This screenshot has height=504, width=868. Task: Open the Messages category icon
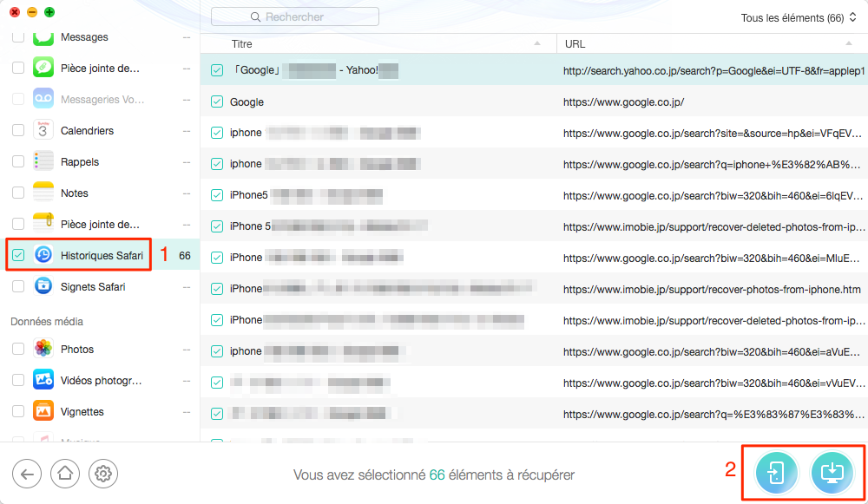[x=43, y=37]
